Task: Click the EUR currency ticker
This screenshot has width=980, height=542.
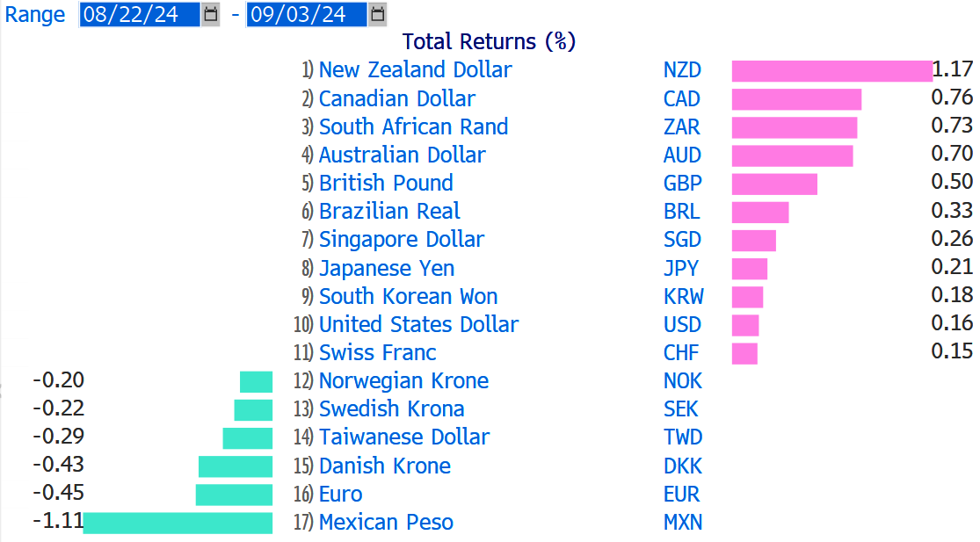Action: tap(681, 494)
